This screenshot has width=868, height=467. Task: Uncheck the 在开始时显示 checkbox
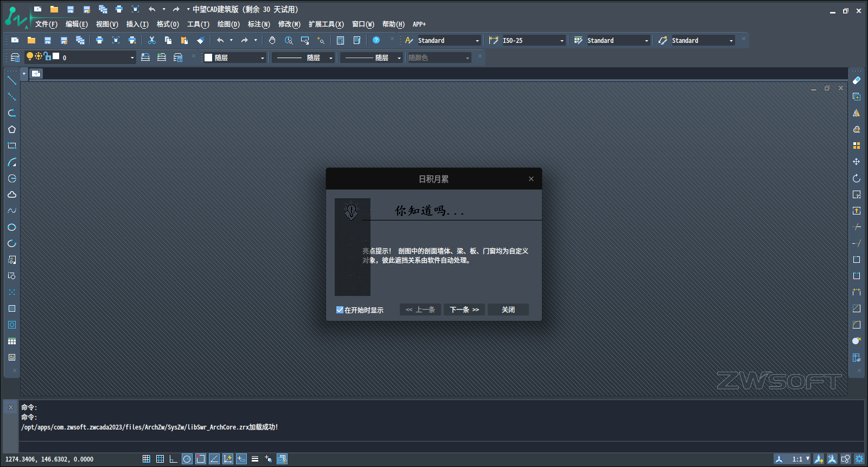pos(340,310)
